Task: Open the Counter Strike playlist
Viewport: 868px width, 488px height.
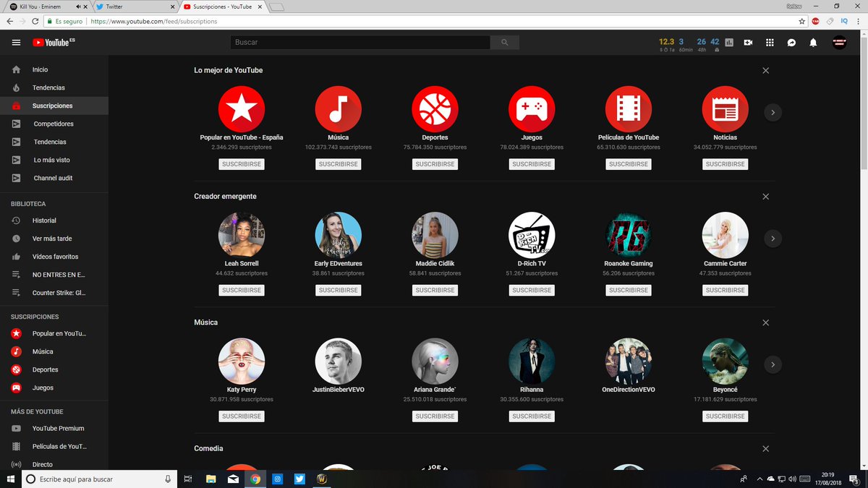Action: (x=54, y=293)
